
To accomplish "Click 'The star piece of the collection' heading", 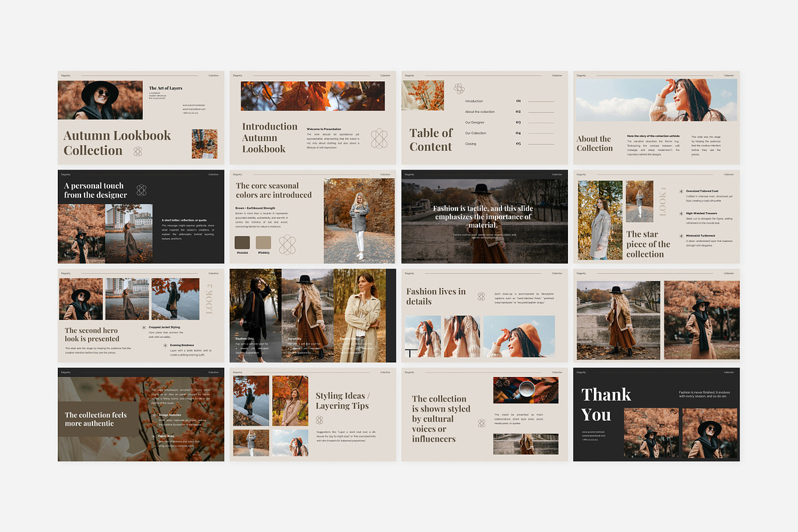I will pos(648,244).
